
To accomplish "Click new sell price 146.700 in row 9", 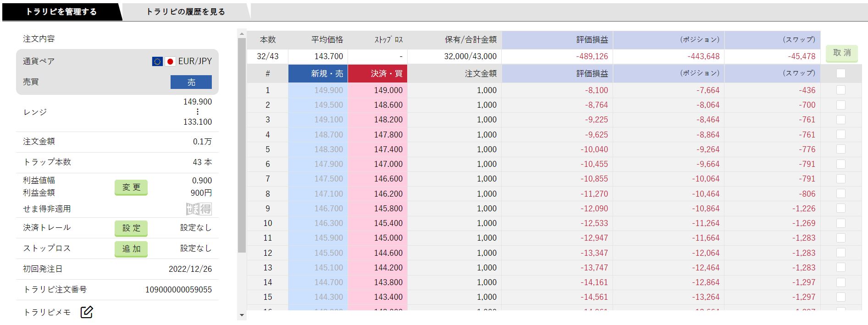I will [x=318, y=209].
